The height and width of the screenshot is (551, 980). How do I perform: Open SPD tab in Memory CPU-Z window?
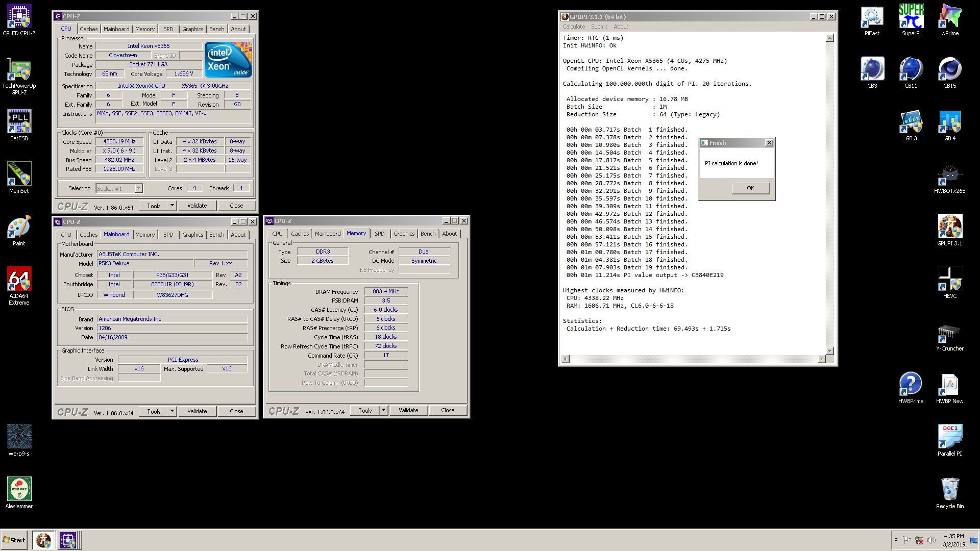pos(379,234)
